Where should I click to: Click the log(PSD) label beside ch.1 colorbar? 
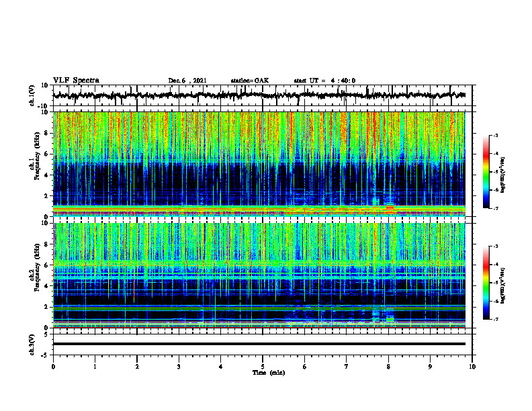tap(502, 175)
